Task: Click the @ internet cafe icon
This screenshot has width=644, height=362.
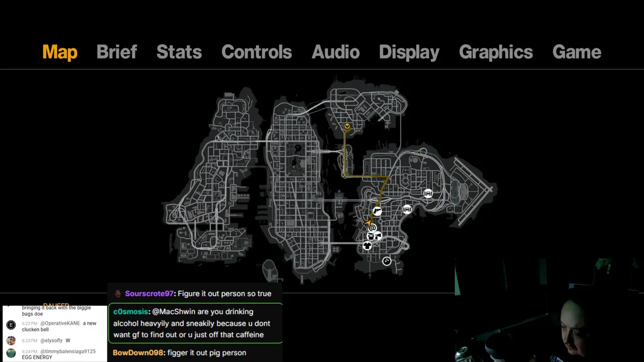Action: point(373,228)
